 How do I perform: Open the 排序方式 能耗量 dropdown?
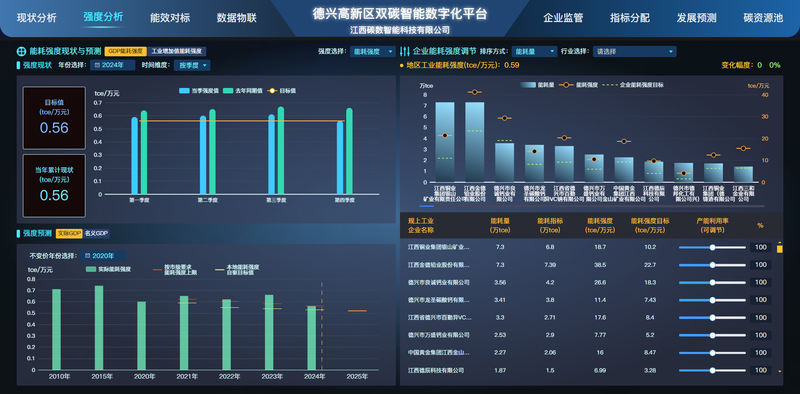click(534, 52)
